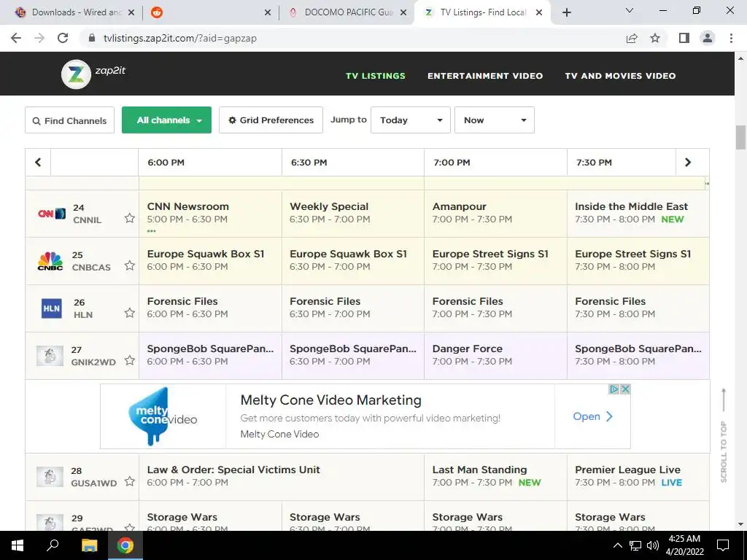The image size is (747, 560).
Task: Open Grid Preferences settings
Action: (x=271, y=120)
